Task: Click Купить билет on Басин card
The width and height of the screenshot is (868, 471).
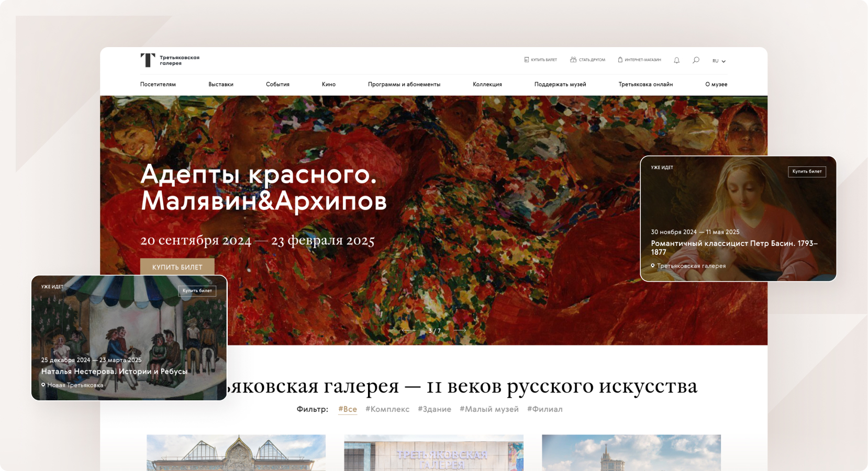Action: click(x=807, y=171)
